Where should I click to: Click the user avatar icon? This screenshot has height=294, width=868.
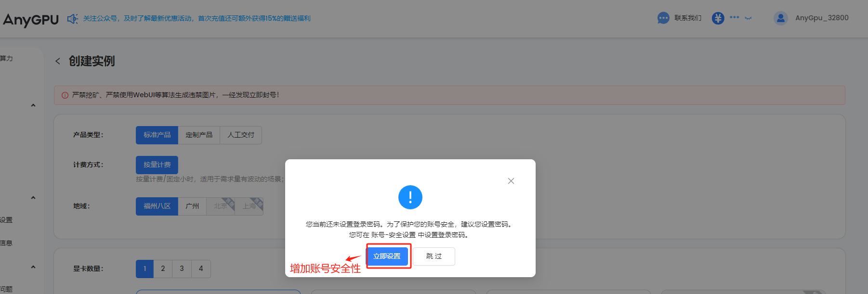pos(780,18)
